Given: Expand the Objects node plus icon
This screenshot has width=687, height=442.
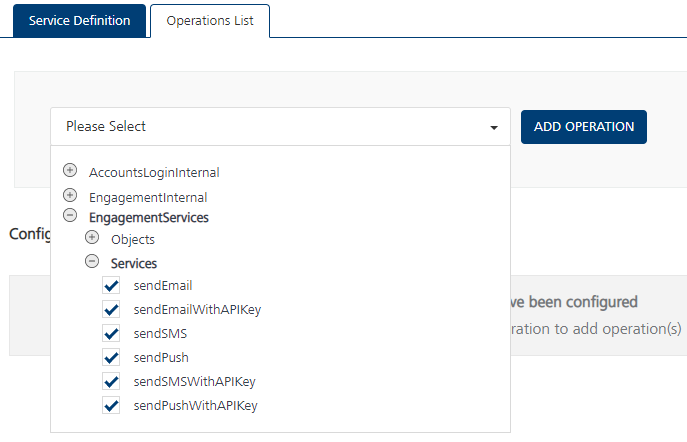Looking at the screenshot, I should [92, 238].
